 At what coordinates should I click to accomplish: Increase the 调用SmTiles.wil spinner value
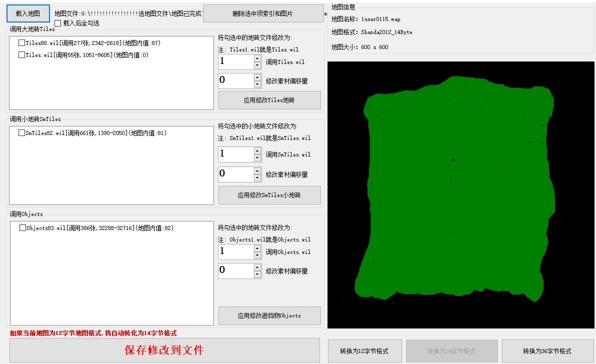[257, 150]
